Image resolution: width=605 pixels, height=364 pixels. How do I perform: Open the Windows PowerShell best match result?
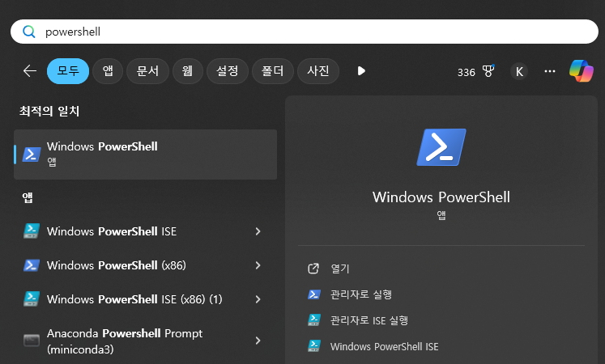coord(146,154)
